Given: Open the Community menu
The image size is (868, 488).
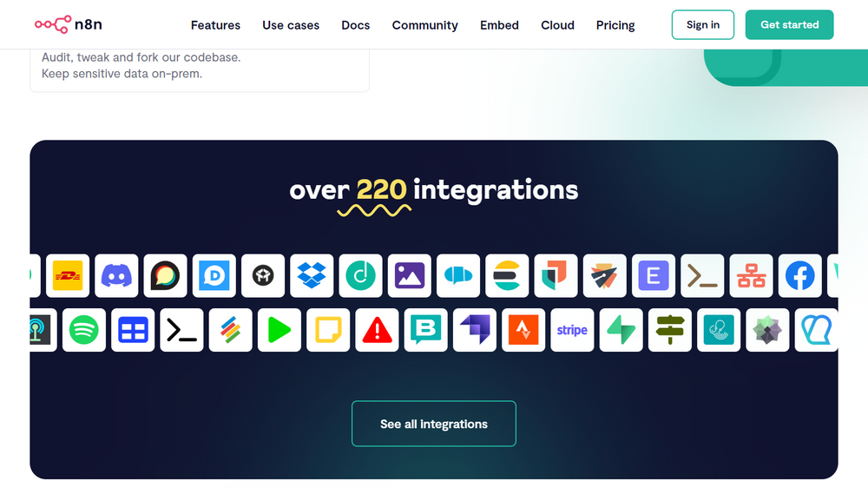Looking at the screenshot, I should click(x=424, y=25).
